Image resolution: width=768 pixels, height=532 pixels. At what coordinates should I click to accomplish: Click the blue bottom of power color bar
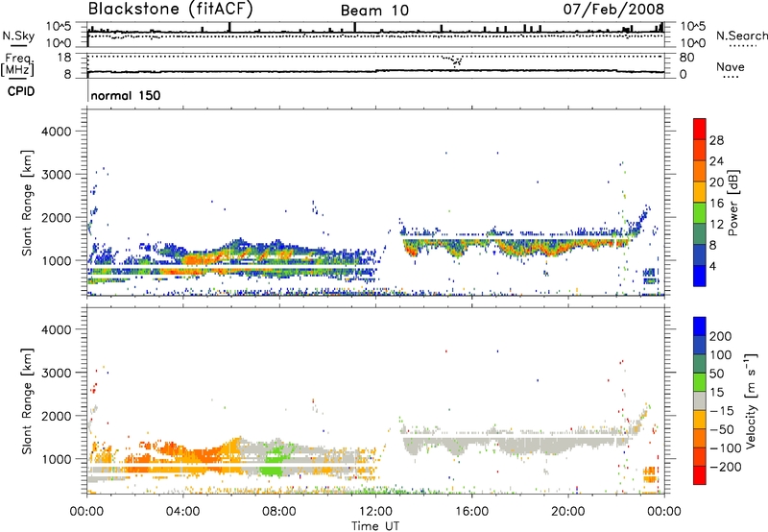[700, 276]
